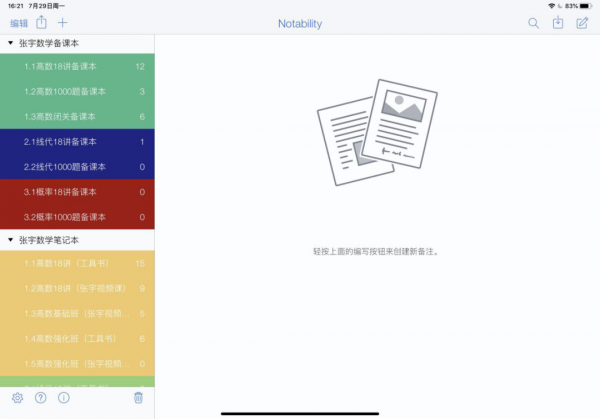Tap the 编辑 edit button
This screenshot has width=600, height=419.
tap(19, 23)
